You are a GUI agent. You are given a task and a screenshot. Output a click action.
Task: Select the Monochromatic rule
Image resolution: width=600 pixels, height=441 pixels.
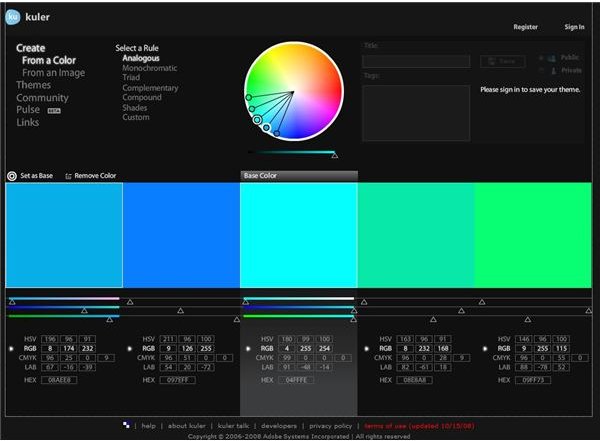click(150, 68)
